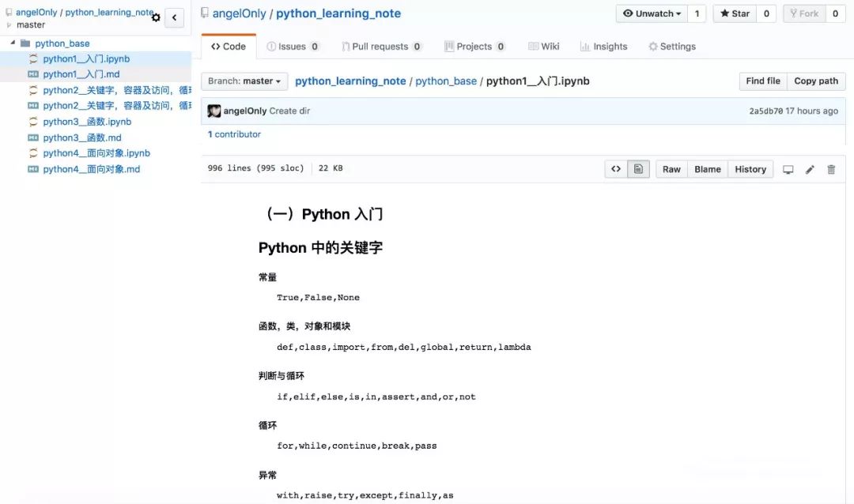
Task: Edit this file with the pencil icon
Action: pos(810,170)
